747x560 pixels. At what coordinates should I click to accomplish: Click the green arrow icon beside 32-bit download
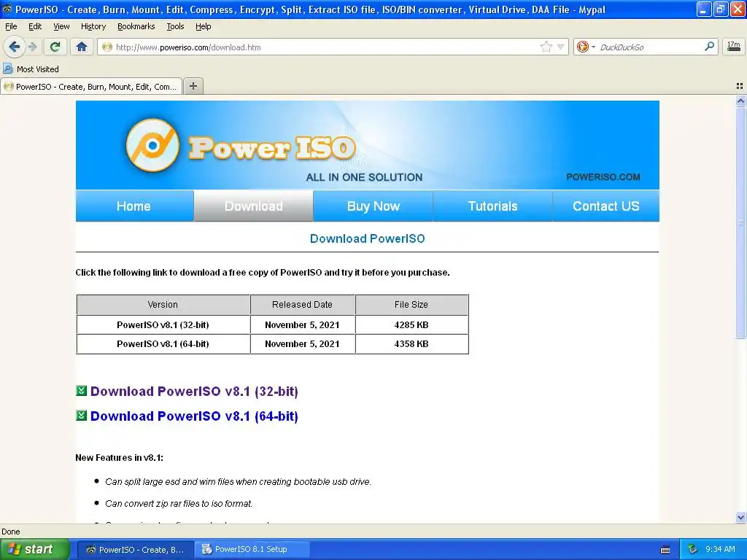click(82, 391)
